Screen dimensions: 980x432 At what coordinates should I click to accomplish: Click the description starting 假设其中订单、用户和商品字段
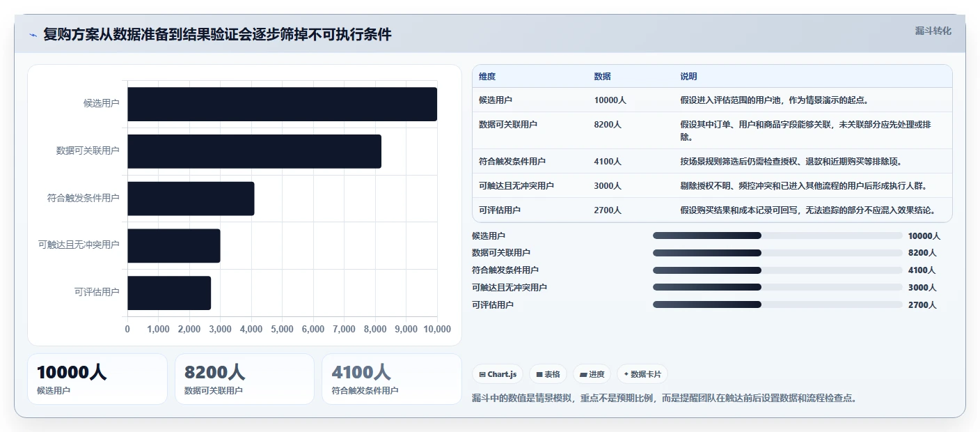(x=806, y=130)
